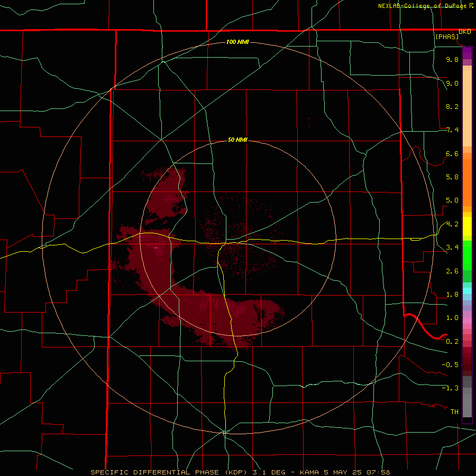Click the 0.2 value on the color scale
This screenshot has height=476, width=476.
[452, 342]
